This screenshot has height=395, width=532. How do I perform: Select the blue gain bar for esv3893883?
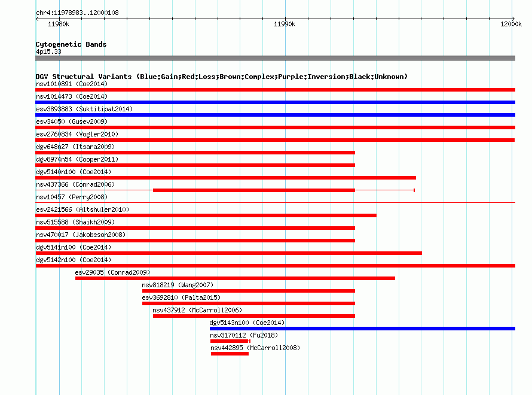pyautogui.click(x=275, y=115)
